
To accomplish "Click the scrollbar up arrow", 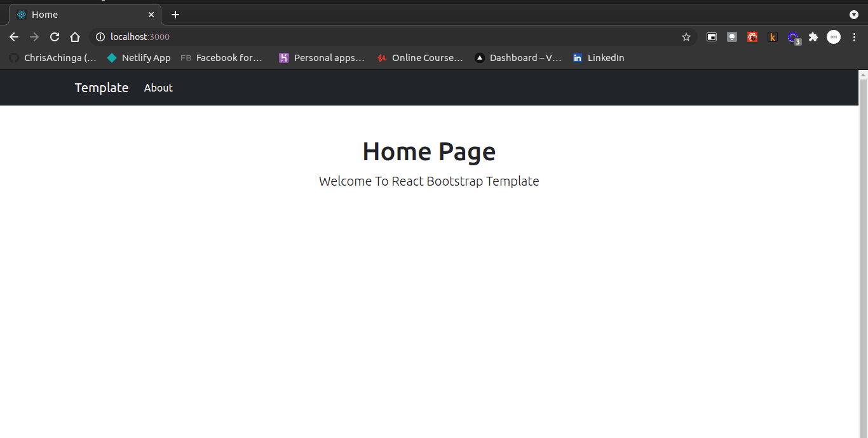I will [x=863, y=74].
